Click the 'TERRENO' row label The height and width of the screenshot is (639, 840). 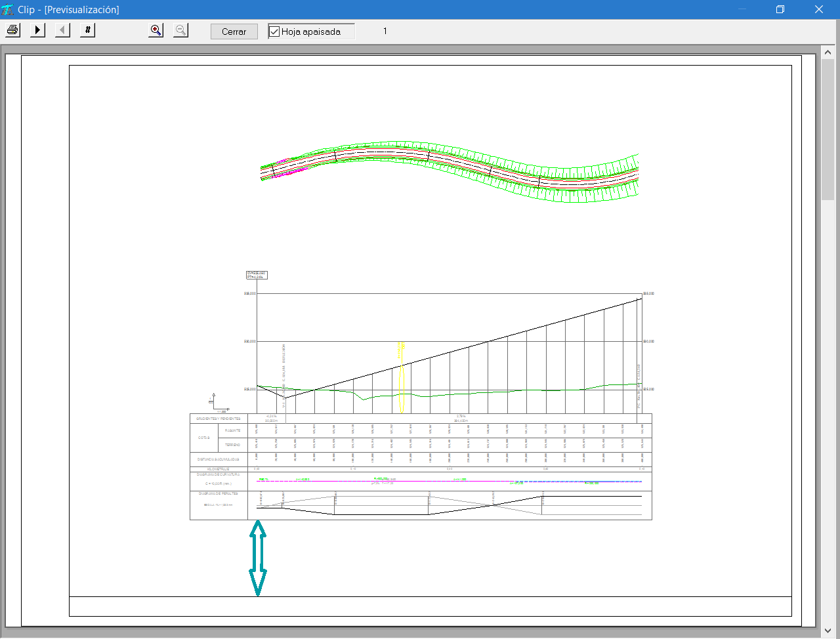click(232, 445)
